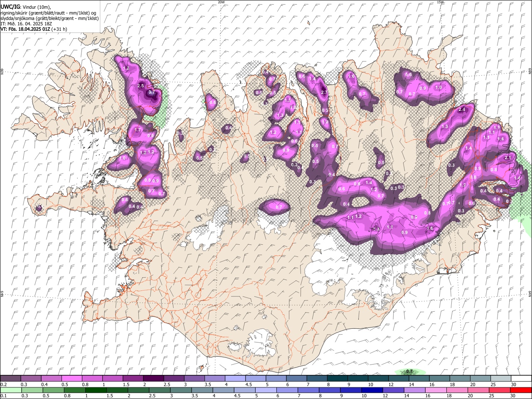Viewport: 532px width, 399px height.
Task: Pick the upper legend swatch right of 0.2
Action: (x=31, y=379)
